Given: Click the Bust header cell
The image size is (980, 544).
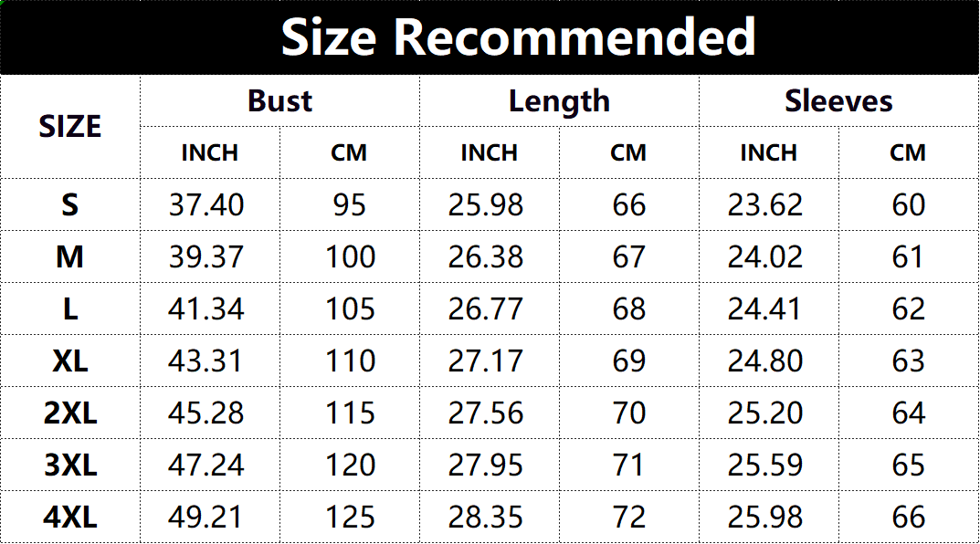Looking at the screenshot, I should (279, 101).
